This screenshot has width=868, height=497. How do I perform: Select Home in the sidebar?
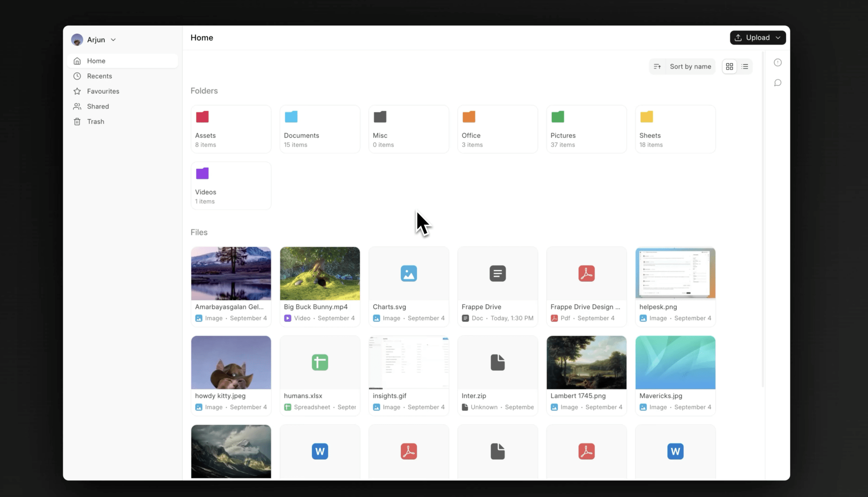[x=97, y=61]
